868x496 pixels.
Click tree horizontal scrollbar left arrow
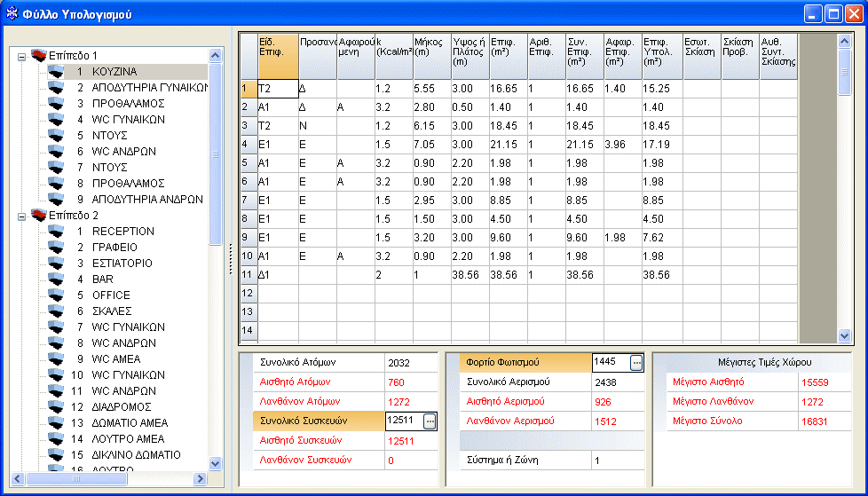pos(17,479)
